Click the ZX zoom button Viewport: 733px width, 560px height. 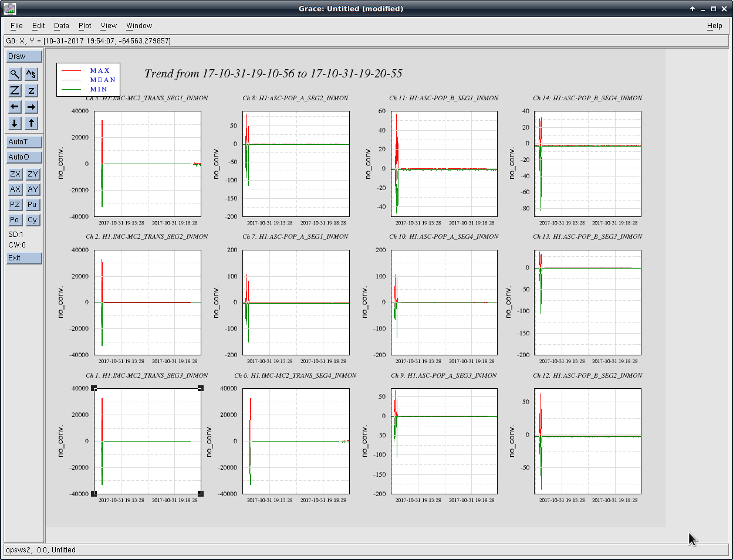tap(15, 174)
